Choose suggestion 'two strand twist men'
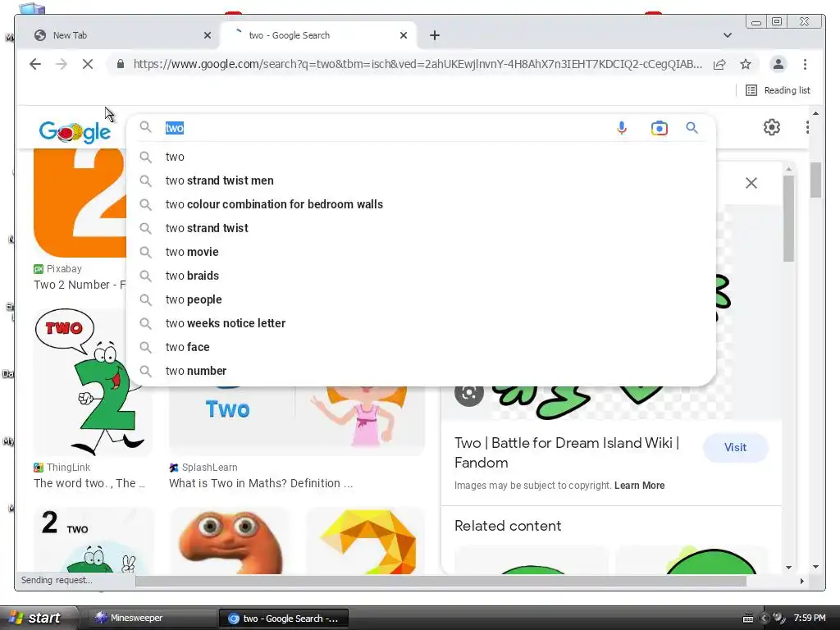The height and width of the screenshot is (630, 840). pos(421,180)
